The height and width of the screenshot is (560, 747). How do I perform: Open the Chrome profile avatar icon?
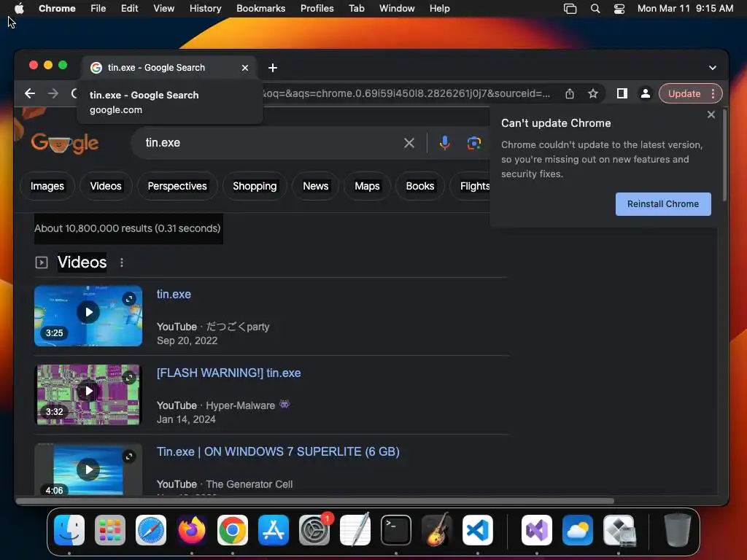pos(645,93)
